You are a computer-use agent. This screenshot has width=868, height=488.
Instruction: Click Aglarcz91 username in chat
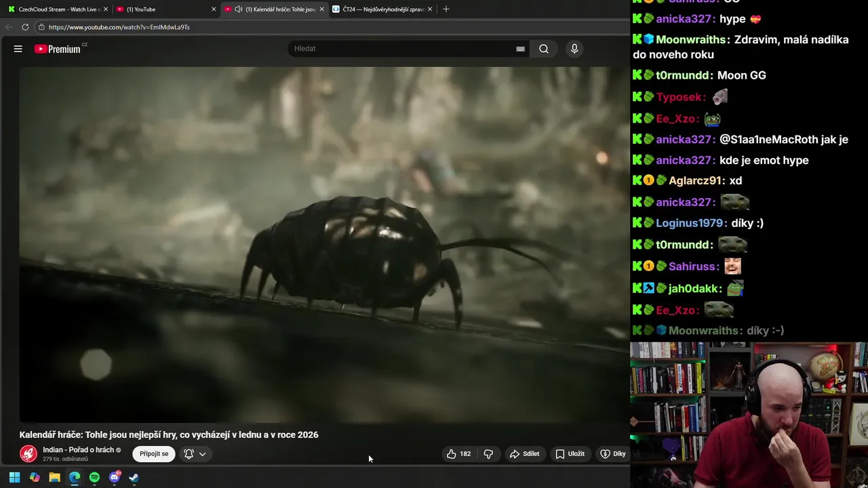click(696, 181)
